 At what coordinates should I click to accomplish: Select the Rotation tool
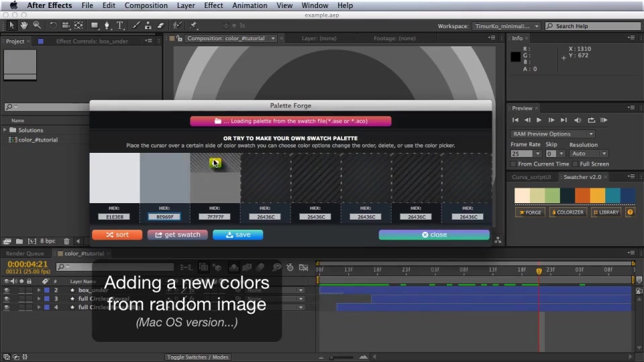coord(53,25)
